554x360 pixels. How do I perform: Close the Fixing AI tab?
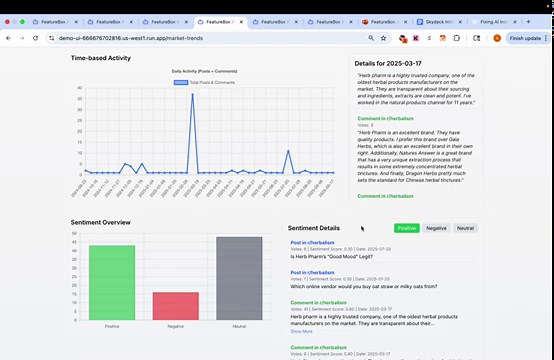(515, 22)
